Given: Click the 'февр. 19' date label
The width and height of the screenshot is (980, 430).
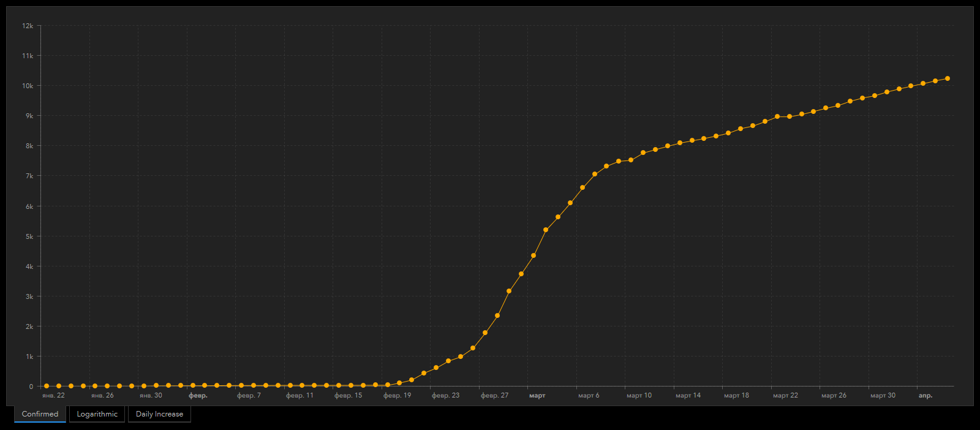Looking at the screenshot, I should [397, 396].
